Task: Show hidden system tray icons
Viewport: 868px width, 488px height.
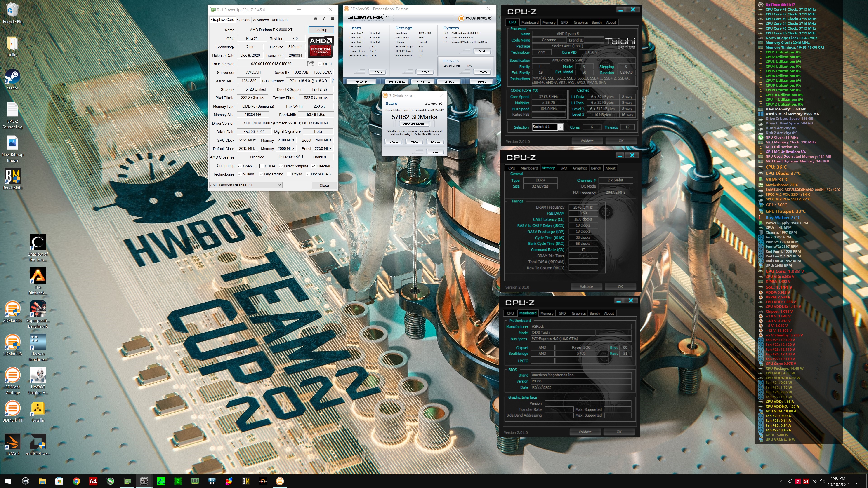Action: (x=782, y=481)
